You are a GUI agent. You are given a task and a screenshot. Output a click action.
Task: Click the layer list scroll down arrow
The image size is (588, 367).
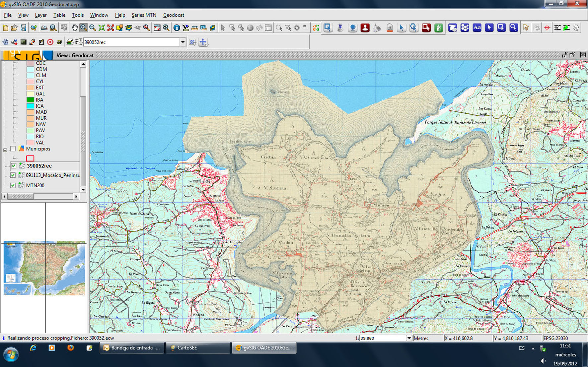click(83, 190)
